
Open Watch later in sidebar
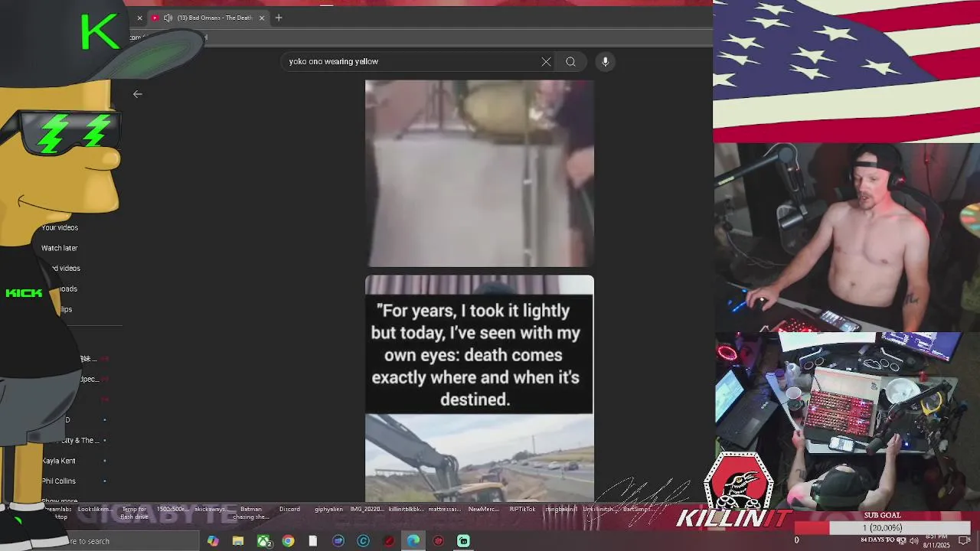(x=59, y=248)
